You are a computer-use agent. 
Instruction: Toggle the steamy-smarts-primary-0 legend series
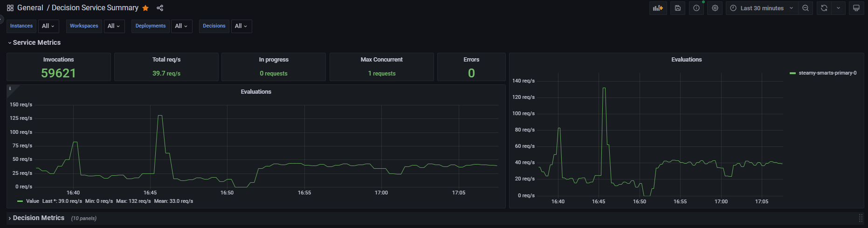827,73
